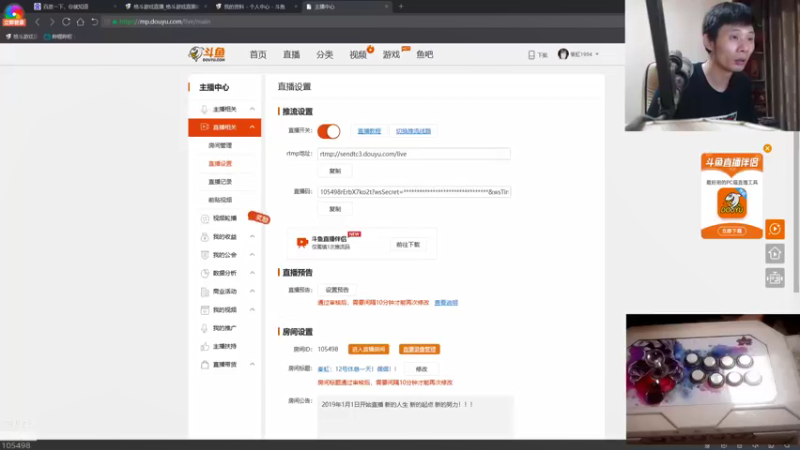Select 直播设置 in the sidebar

[220, 164]
